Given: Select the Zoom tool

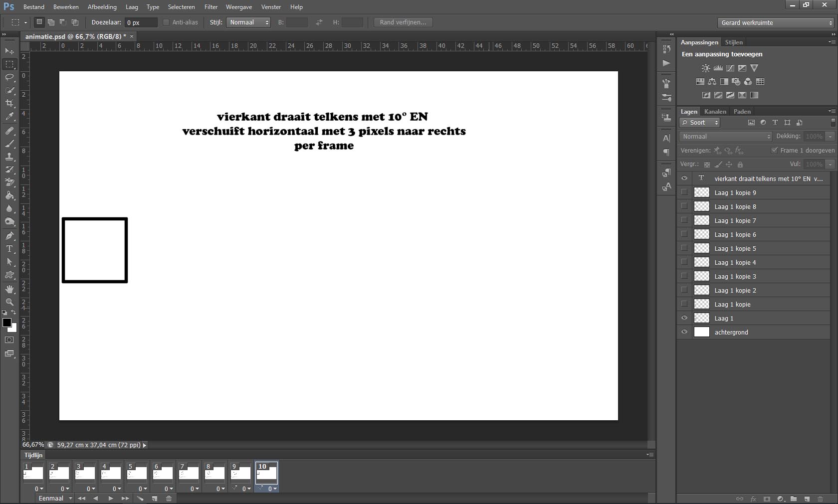Looking at the screenshot, I should pyautogui.click(x=9, y=302).
